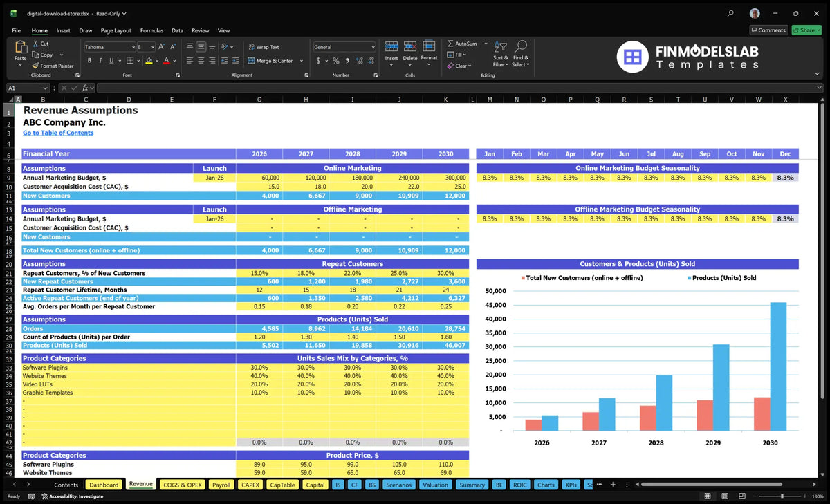Click the Format Painter brush
Screen dimensions: 830x504
pyautogui.click(x=35, y=66)
